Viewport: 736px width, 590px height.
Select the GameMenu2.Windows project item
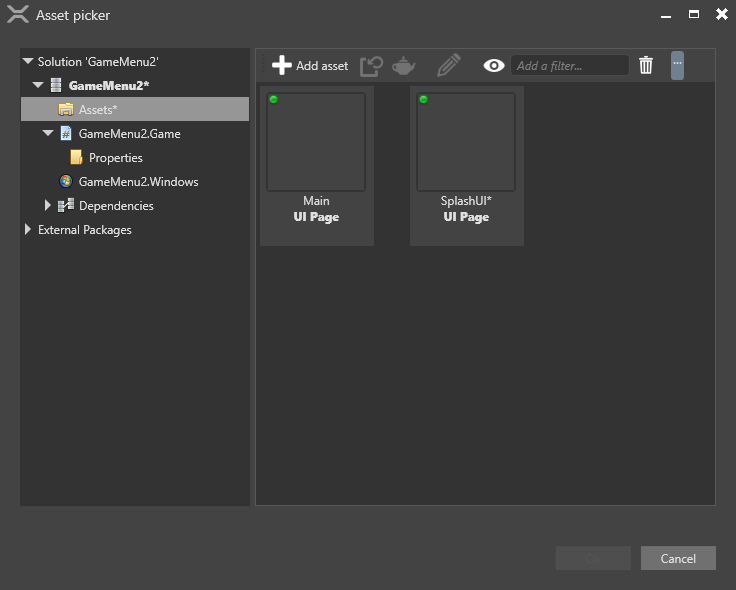pyautogui.click(x=138, y=182)
